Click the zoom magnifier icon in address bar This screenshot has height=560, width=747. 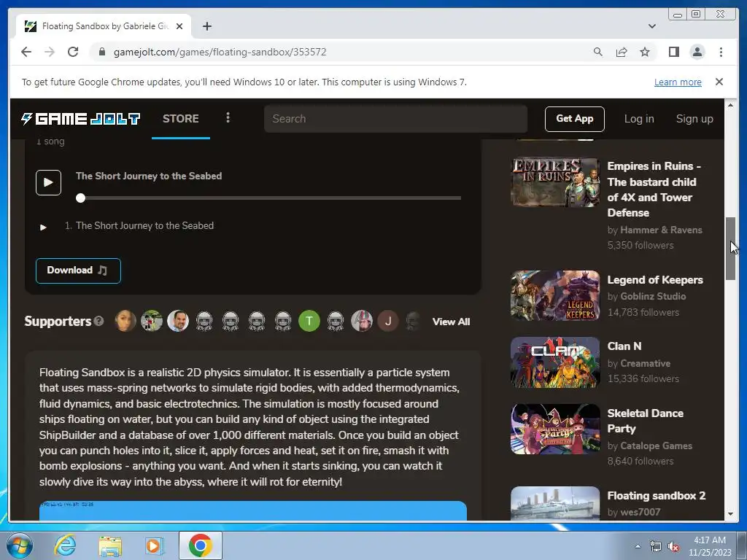(x=598, y=52)
